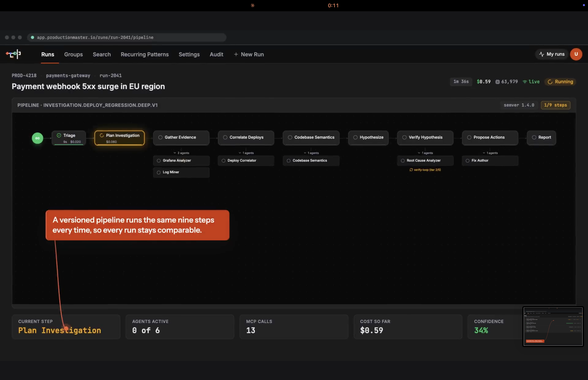Click the payments-gateway breadcrumb
Viewport: 588px width, 380px height.
68,76
